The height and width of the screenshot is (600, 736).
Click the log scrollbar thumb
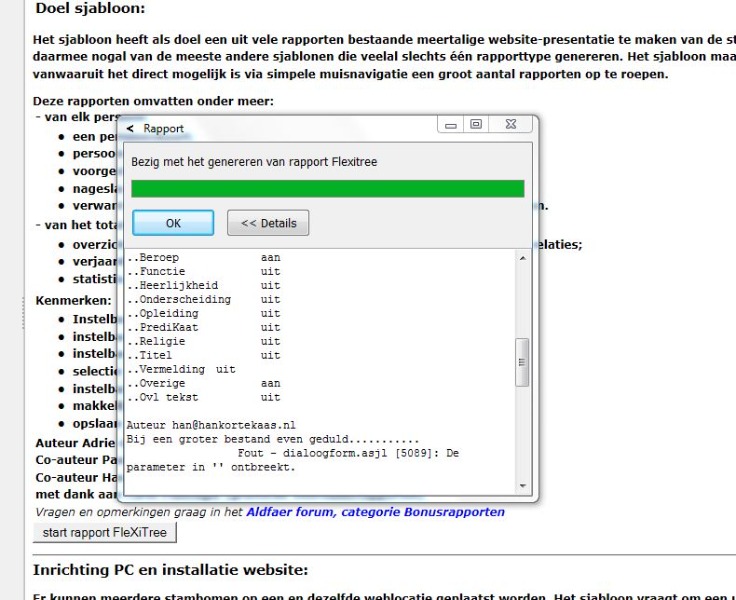[x=521, y=362]
